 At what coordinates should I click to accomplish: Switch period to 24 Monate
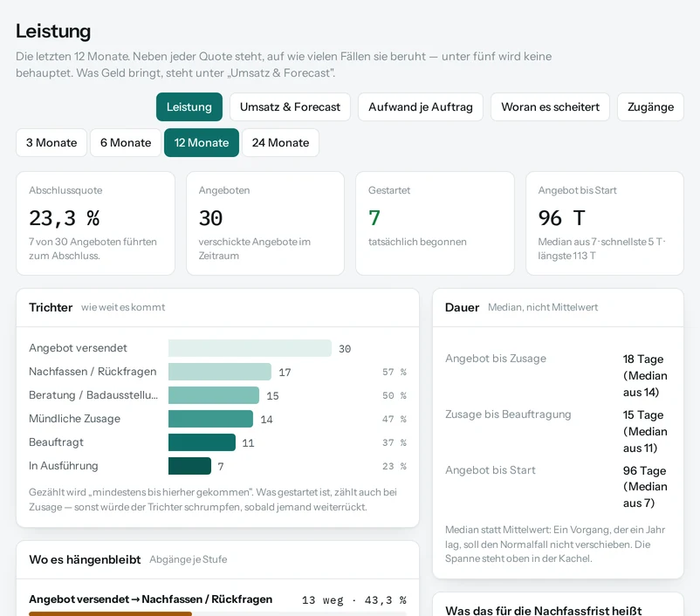coord(280,143)
